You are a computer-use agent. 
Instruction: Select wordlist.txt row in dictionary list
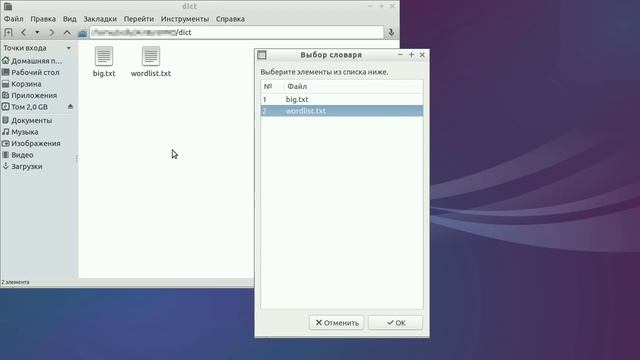coord(342,111)
